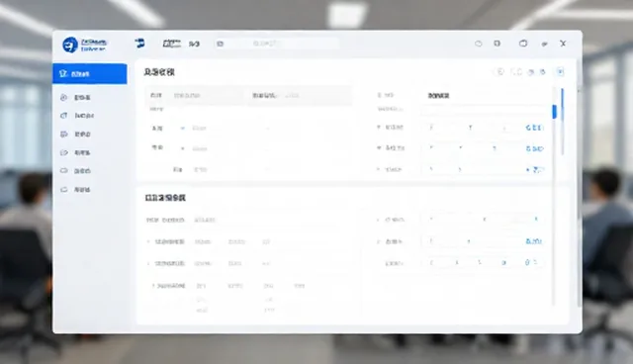The height and width of the screenshot is (364, 633).
Task: Click inside the top bar search field
Action: [x=277, y=44]
